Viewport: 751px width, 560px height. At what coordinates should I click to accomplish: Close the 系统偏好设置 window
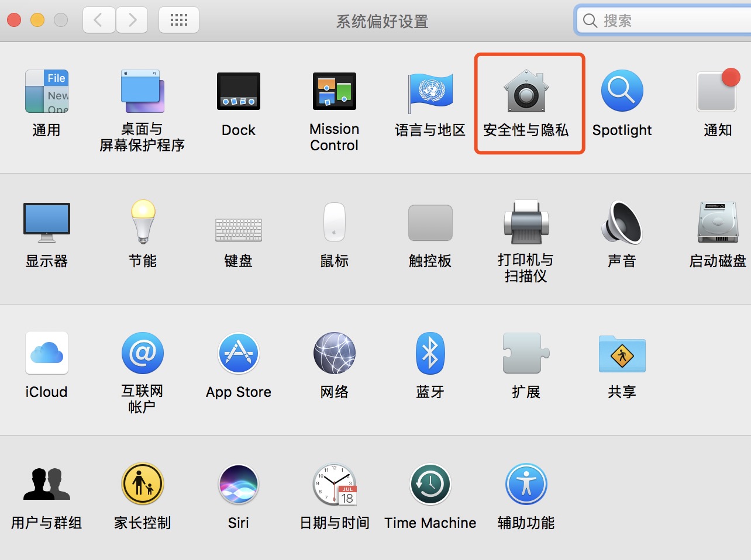point(14,20)
